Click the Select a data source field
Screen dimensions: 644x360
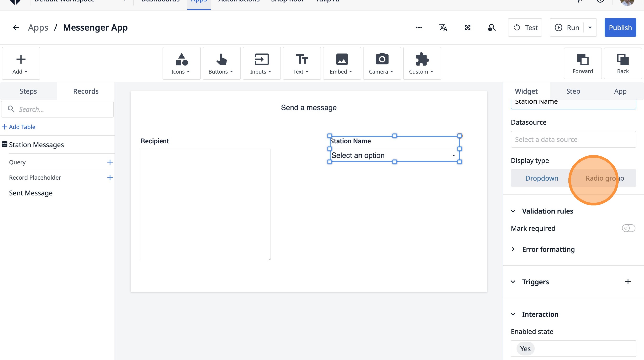tap(573, 139)
